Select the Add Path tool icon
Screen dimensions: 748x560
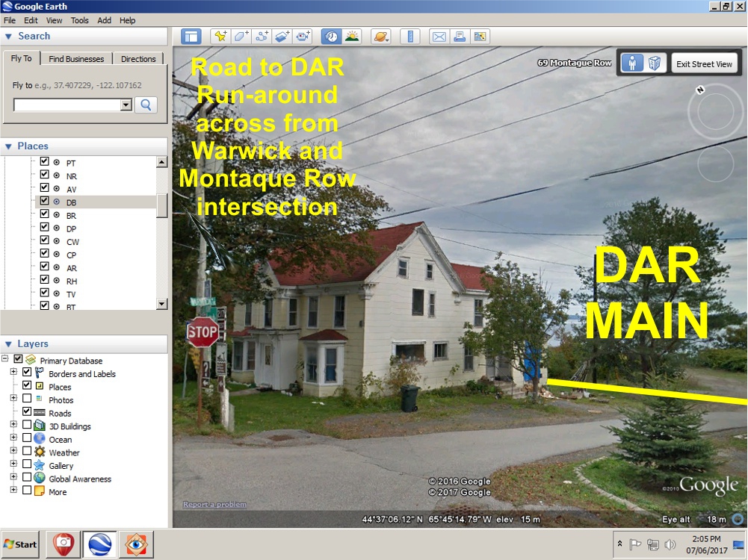(x=262, y=36)
